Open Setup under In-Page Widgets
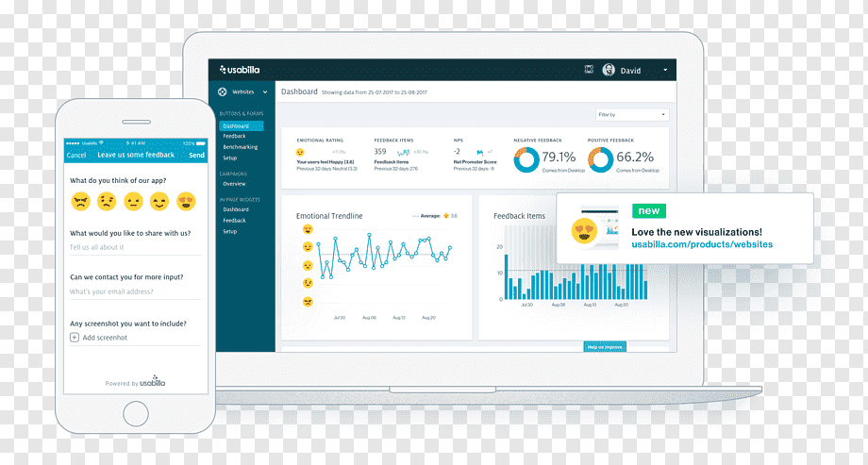This screenshot has height=465, width=868. point(229,231)
